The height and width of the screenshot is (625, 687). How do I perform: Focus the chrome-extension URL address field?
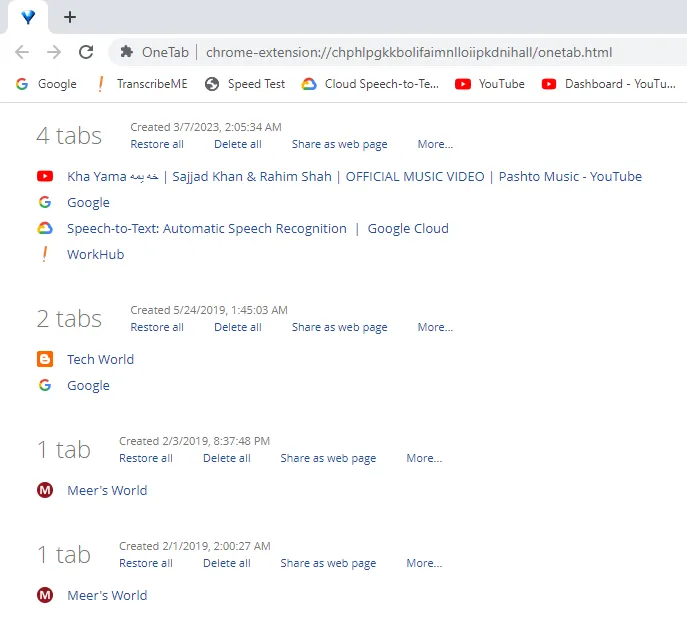(409, 52)
